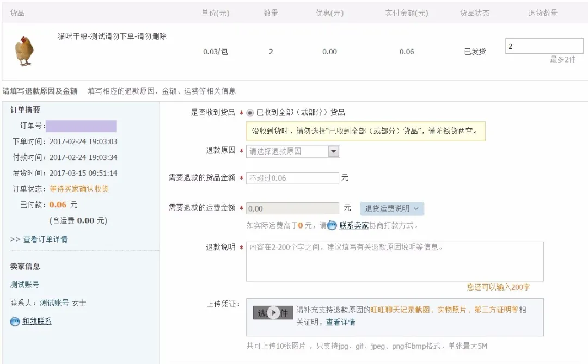Click inside the 退款说明 text area
Screen dimensions: 588x364
394,262
